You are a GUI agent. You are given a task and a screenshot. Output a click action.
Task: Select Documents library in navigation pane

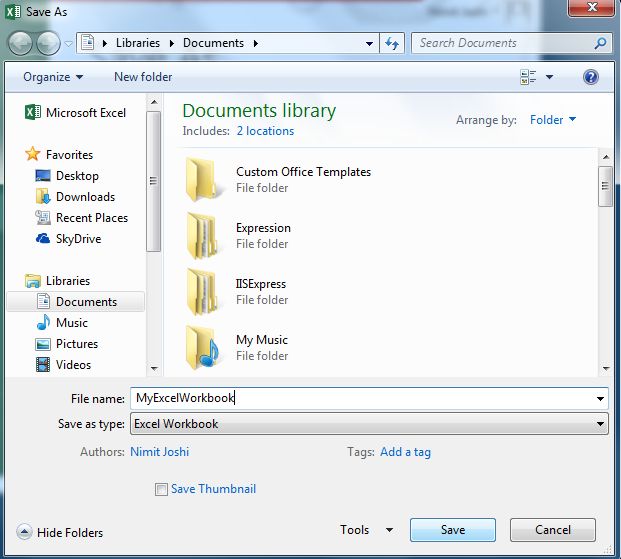click(86, 301)
